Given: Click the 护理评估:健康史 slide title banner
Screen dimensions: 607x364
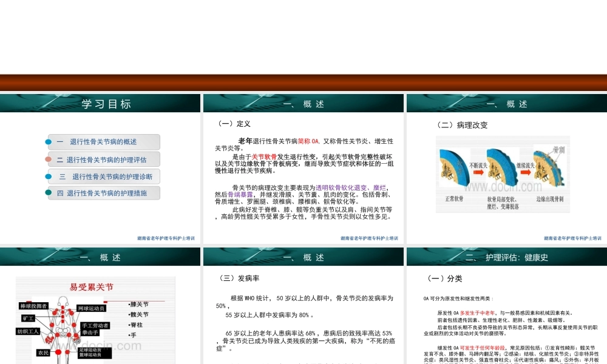Looking at the screenshot, I should [x=507, y=257].
